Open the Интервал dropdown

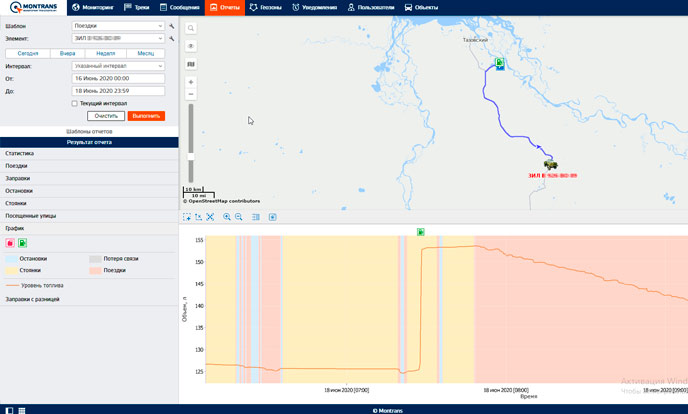pos(118,66)
